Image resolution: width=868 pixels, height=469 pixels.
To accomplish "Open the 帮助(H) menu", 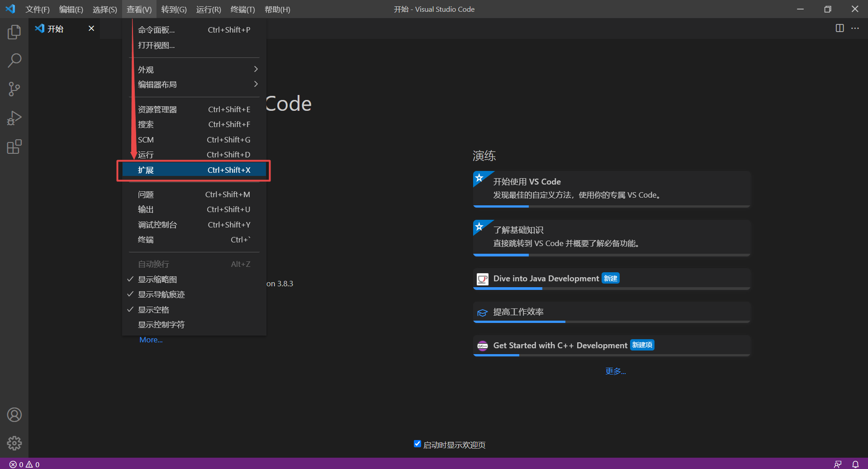I will point(277,9).
